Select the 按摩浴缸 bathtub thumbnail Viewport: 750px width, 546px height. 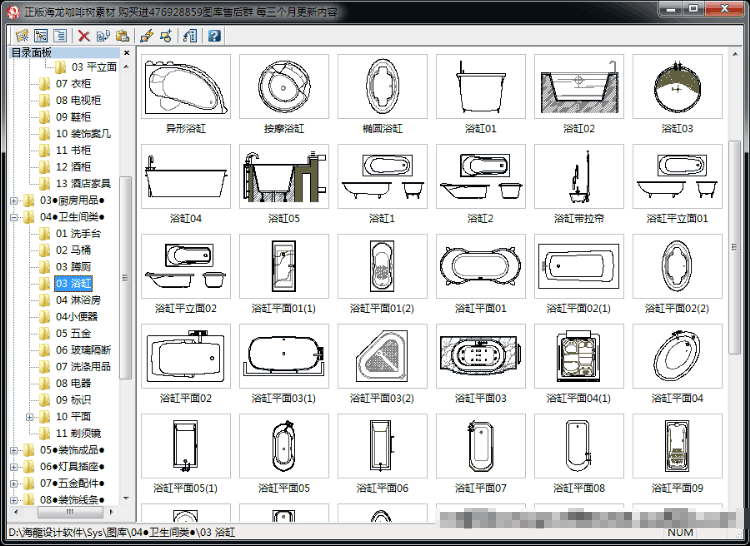click(x=284, y=87)
